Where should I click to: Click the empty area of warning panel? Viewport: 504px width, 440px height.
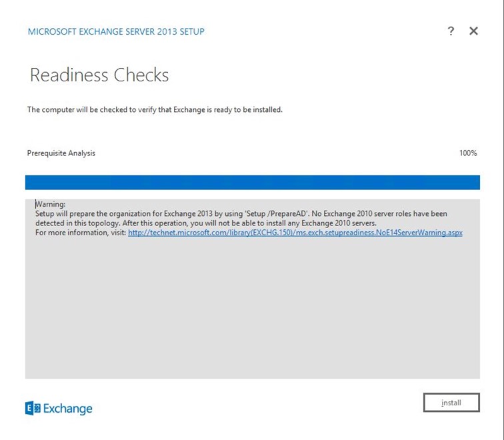[252, 307]
